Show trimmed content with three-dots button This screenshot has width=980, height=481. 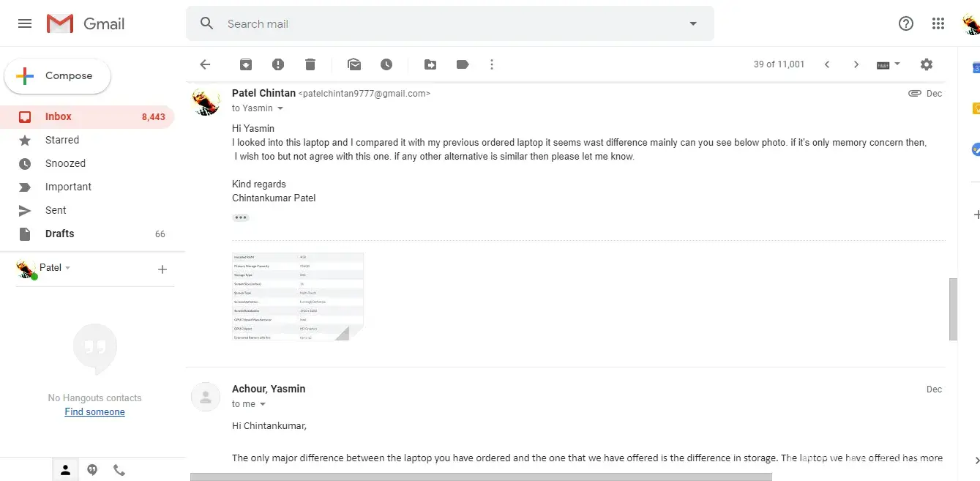click(x=241, y=217)
